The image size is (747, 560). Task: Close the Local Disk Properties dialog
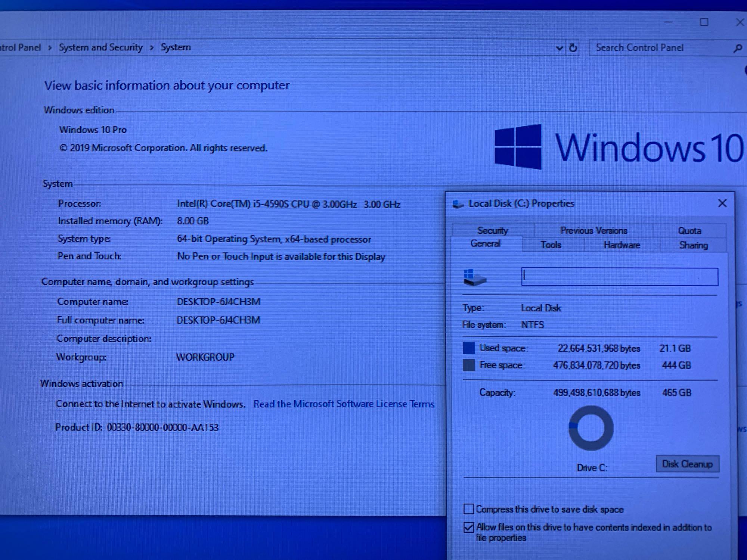click(722, 203)
